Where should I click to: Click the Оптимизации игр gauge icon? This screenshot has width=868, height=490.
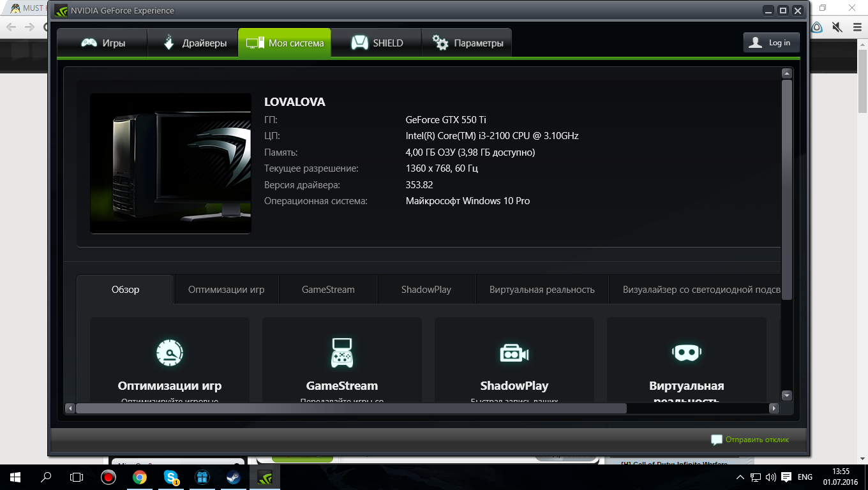(x=170, y=352)
